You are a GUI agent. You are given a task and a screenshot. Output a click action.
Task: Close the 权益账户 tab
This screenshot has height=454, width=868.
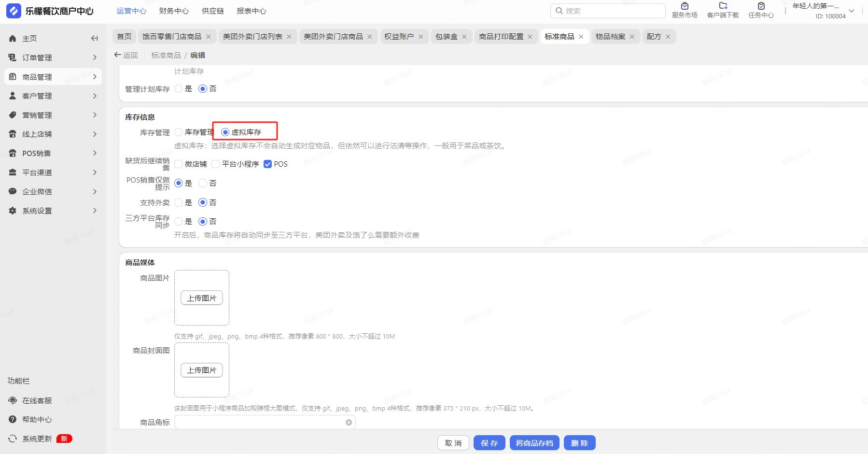[x=421, y=37]
